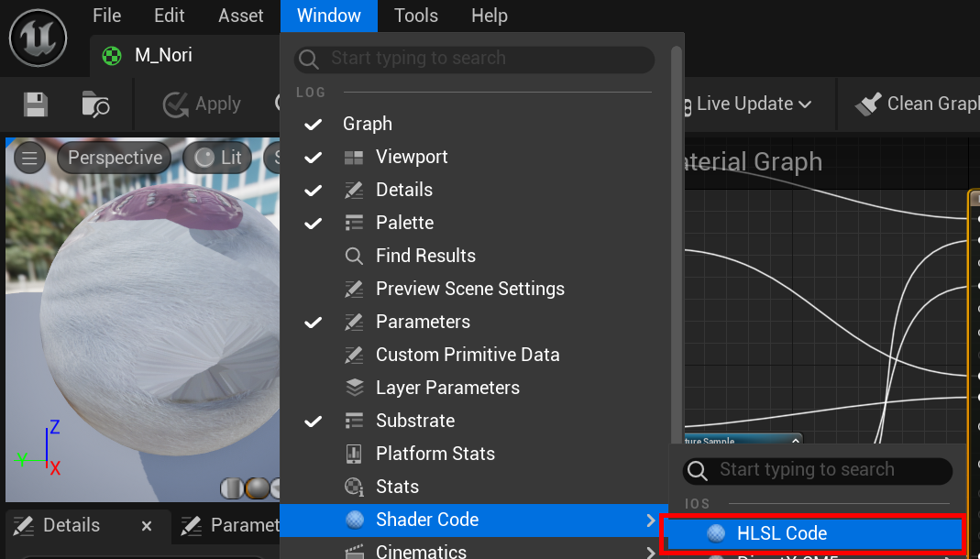This screenshot has height=559, width=980.
Task: Browse to asset in Content Browser
Action: click(94, 104)
